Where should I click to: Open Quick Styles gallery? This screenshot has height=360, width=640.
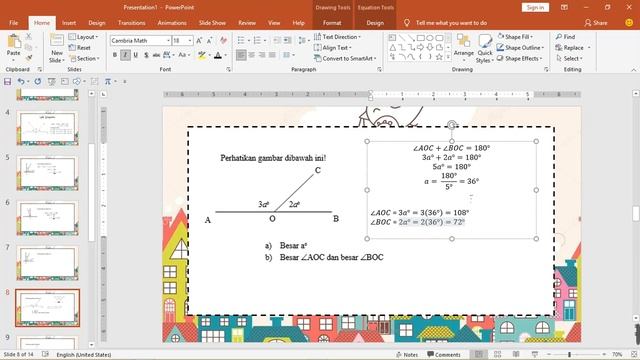[485, 49]
